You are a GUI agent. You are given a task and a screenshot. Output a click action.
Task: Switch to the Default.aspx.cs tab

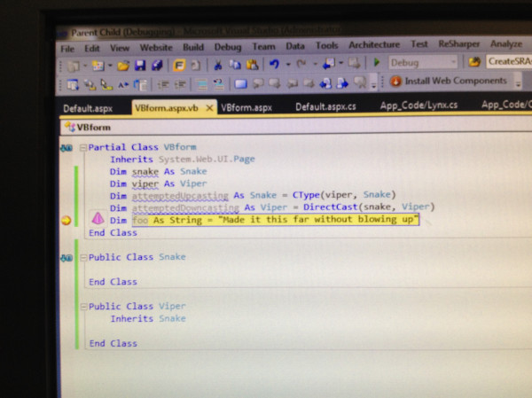325,107
